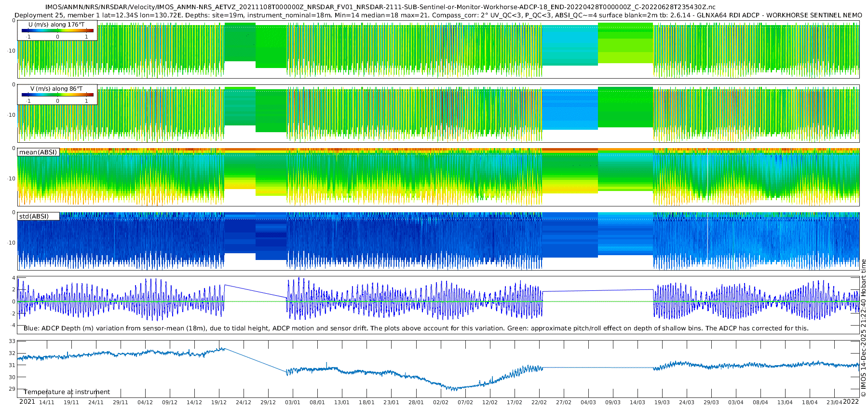This screenshot has width=868, height=410.
Task: Click the Deployment 25 metadata line
Action: point(438,15)
